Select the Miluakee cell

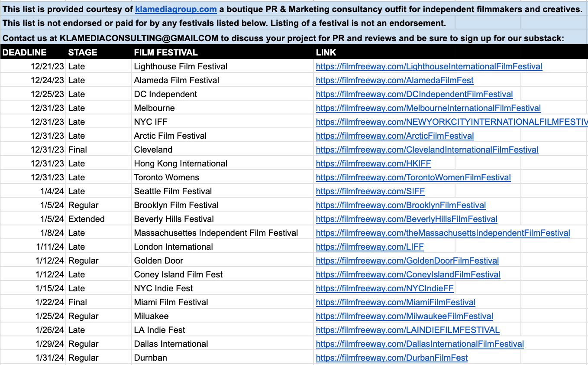pos(223,316)
